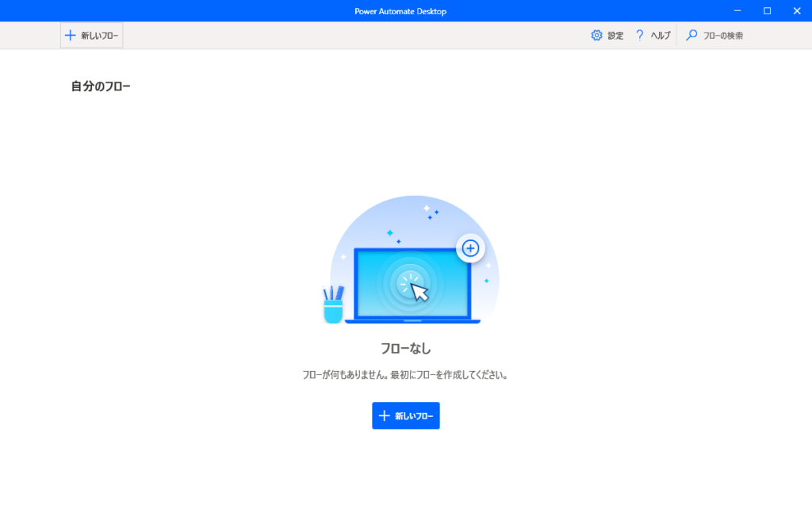This screenshot has width=812, height=528.
Task: Select the 自分のフロー heading
Action: pos(101,86)
